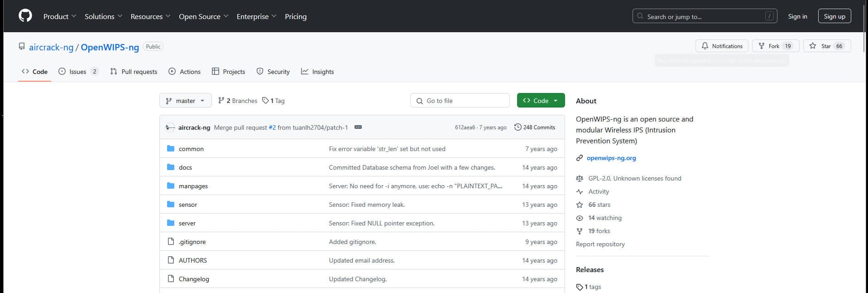Open the Security tab
868x293 pixels.
coord(273,72)
